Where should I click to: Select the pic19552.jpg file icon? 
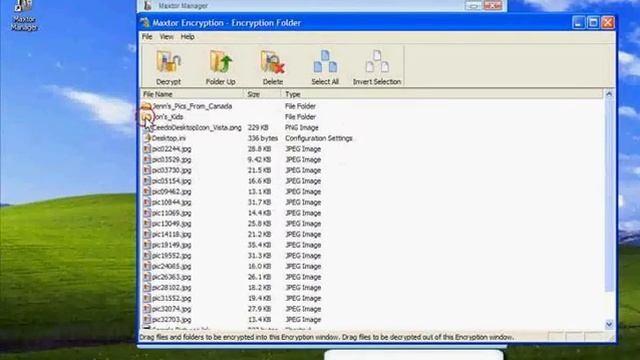coord(147,256)
